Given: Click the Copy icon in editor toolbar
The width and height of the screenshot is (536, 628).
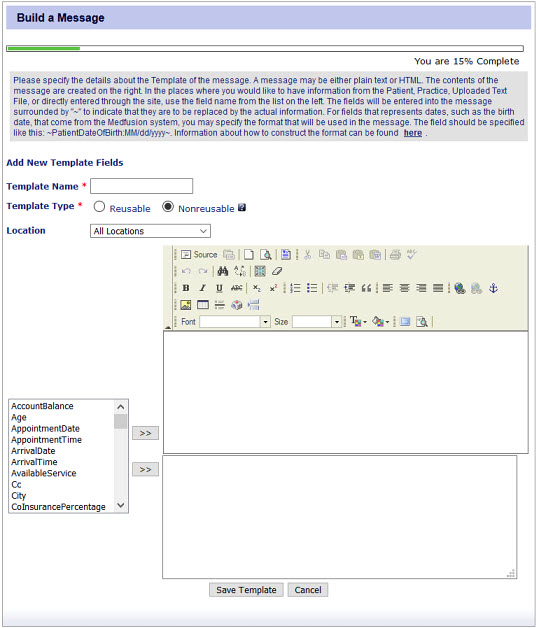Looking at the screenshot, I should pyautogui.click(x=324, y=255).
